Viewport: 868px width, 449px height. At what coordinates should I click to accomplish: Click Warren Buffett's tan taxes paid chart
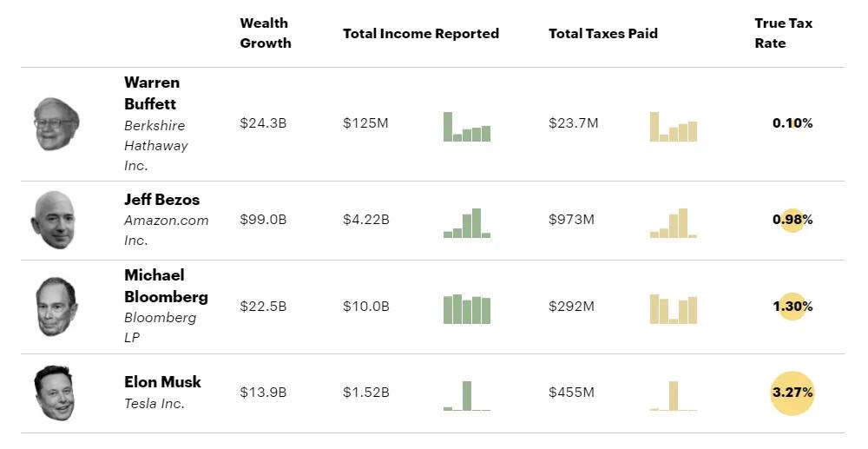674,127
